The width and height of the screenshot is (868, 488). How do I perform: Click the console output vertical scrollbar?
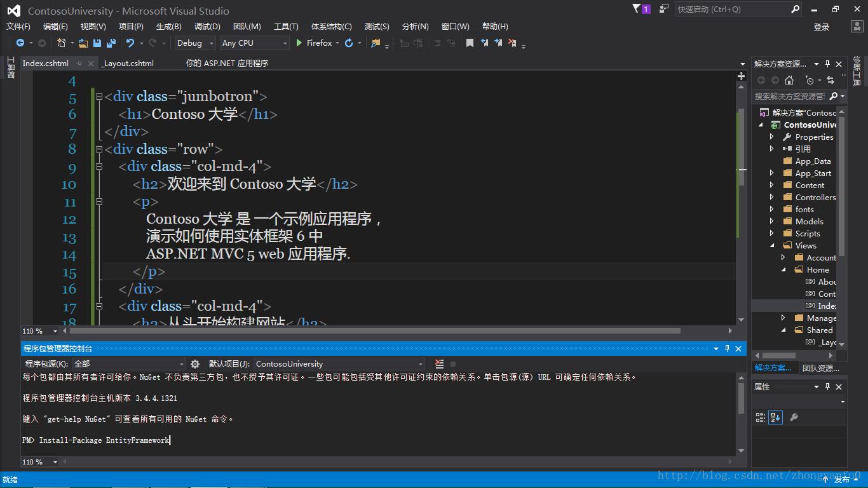(x=741, y=398)
